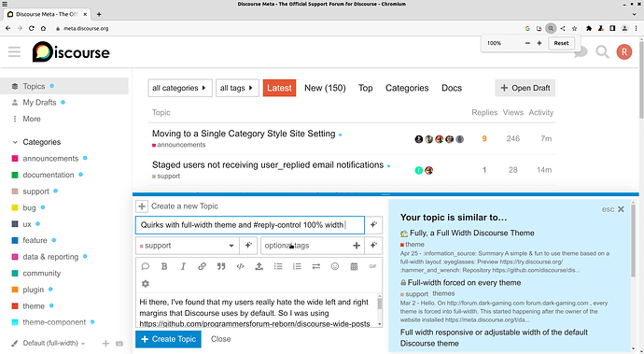The height and width of the screenshot is (354, 644).
Task: Open the site search magnifier icon
Action: (x=602, y=52)
